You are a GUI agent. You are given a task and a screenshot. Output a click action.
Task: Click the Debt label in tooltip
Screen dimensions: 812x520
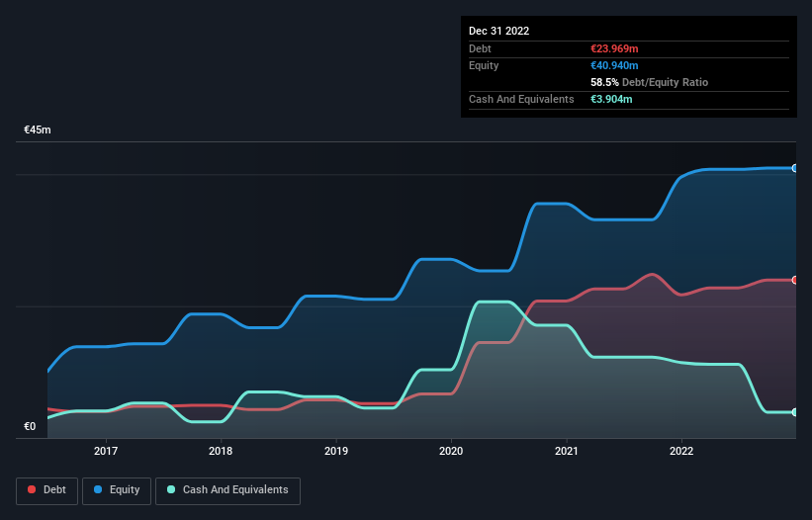click(x=480, y=48)
